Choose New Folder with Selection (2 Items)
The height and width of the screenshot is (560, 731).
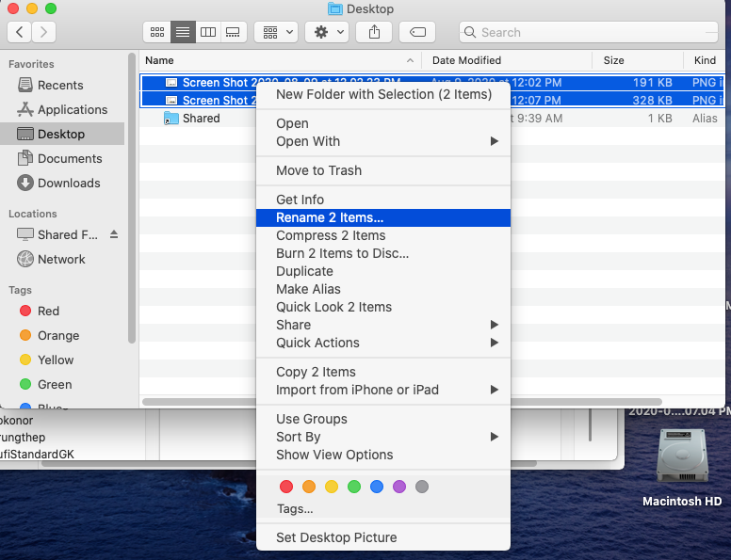click(383, 94)
